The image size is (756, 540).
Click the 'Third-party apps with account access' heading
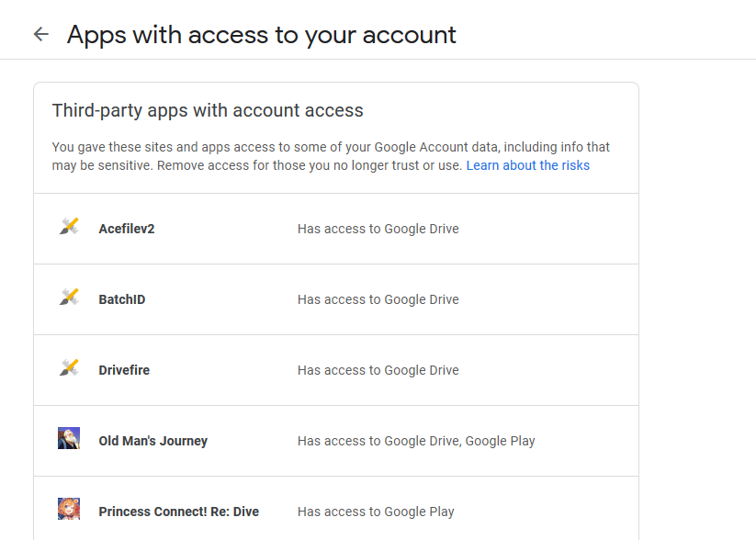point(208,110)
